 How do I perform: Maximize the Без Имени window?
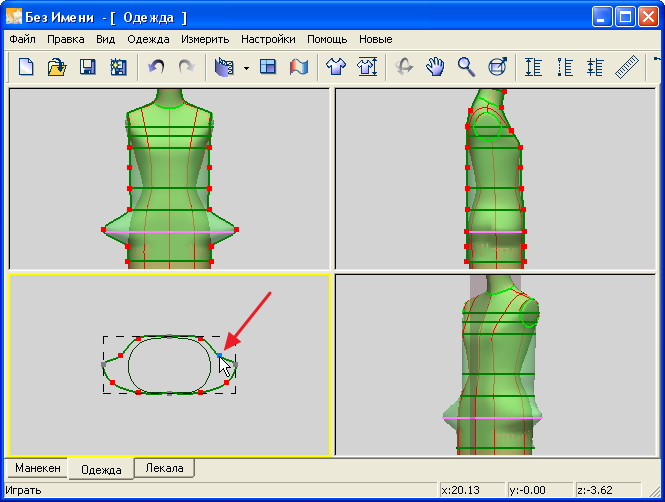click(x=625, y=17)
